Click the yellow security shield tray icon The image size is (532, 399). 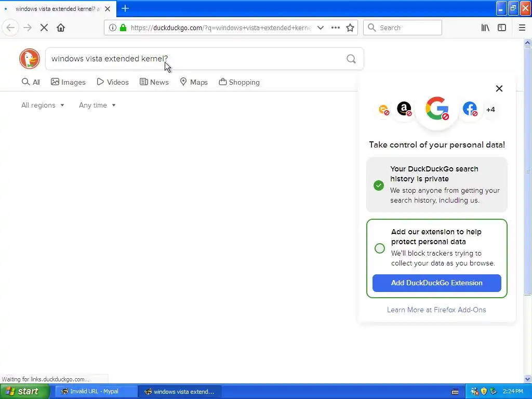[x=484, y=391]
